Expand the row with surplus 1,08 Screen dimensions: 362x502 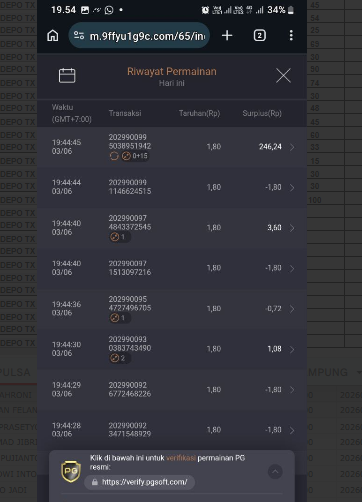tap(292, 349)
